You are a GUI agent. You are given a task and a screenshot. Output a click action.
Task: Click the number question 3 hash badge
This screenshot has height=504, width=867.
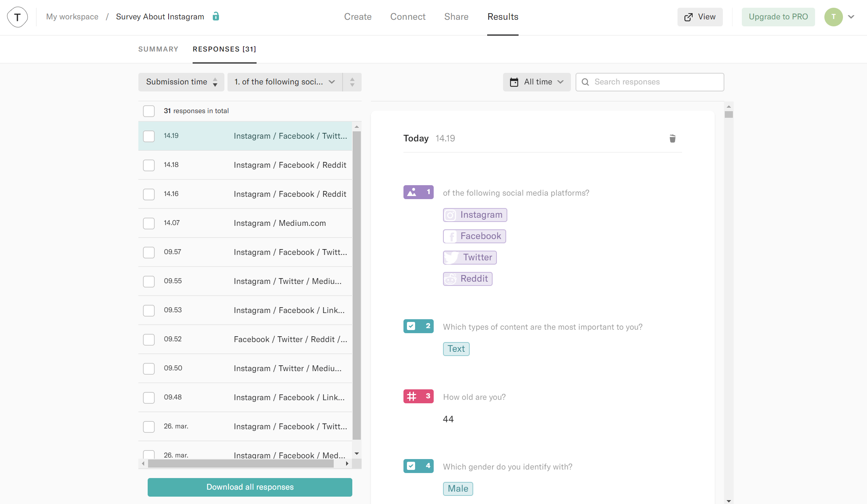[x=418, y=396]
